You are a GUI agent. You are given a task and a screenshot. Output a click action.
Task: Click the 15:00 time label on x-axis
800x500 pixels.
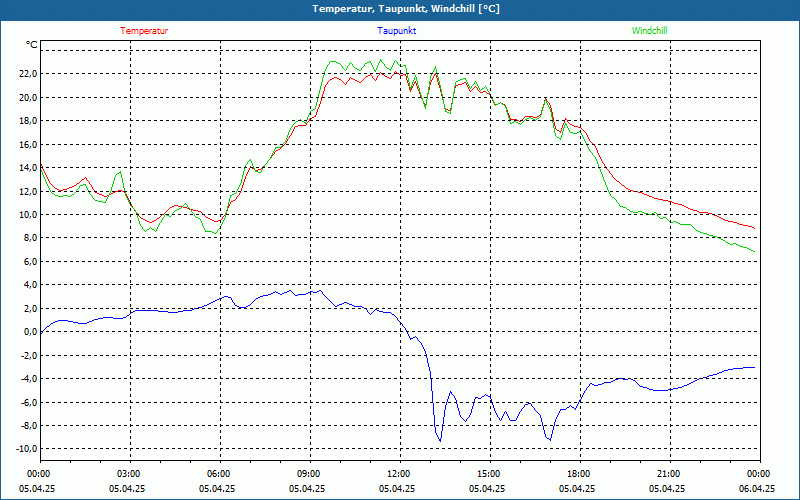(487, 474)
